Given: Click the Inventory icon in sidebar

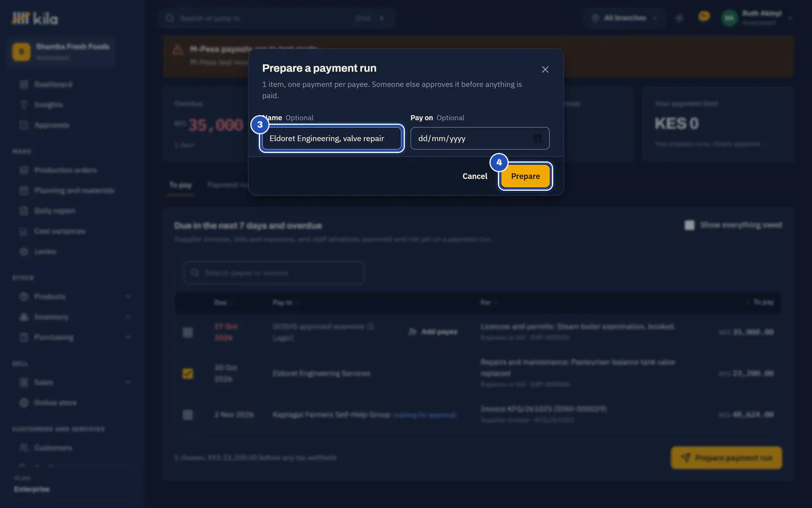Looking at the screenshot, I should (x=24, y=317).
